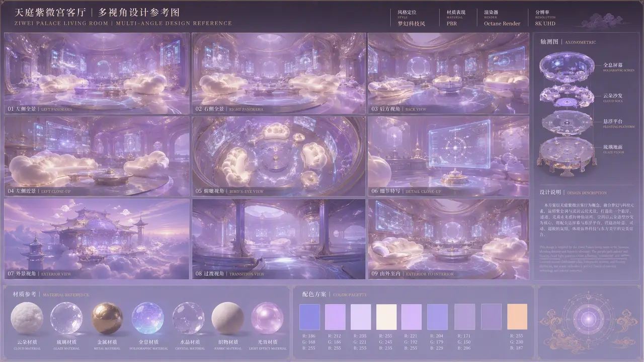Click the 设计说明 Design Description heading
Viewport: 644px width, 362px height.
click(x=574, y=193)
